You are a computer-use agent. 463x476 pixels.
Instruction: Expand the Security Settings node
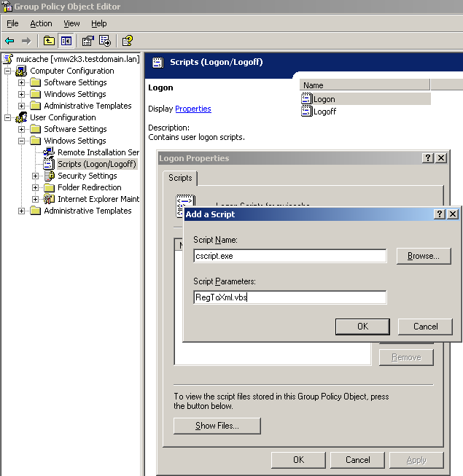(x=35, y=176)
